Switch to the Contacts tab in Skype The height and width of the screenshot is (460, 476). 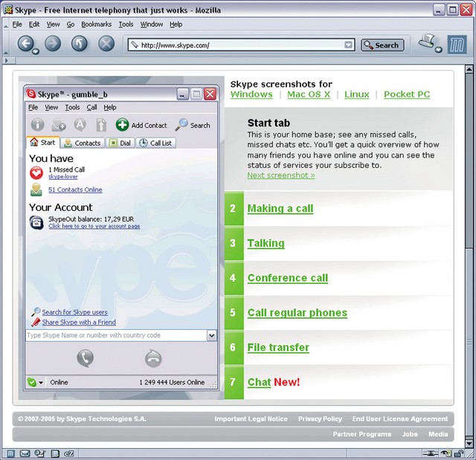point(83,143)
